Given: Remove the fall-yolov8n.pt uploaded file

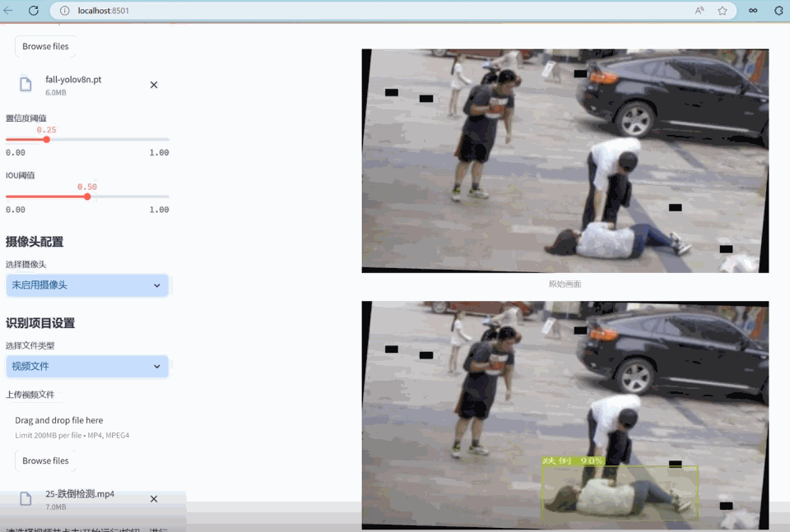Looking at the screenshot, I should (x=154, y=85).
